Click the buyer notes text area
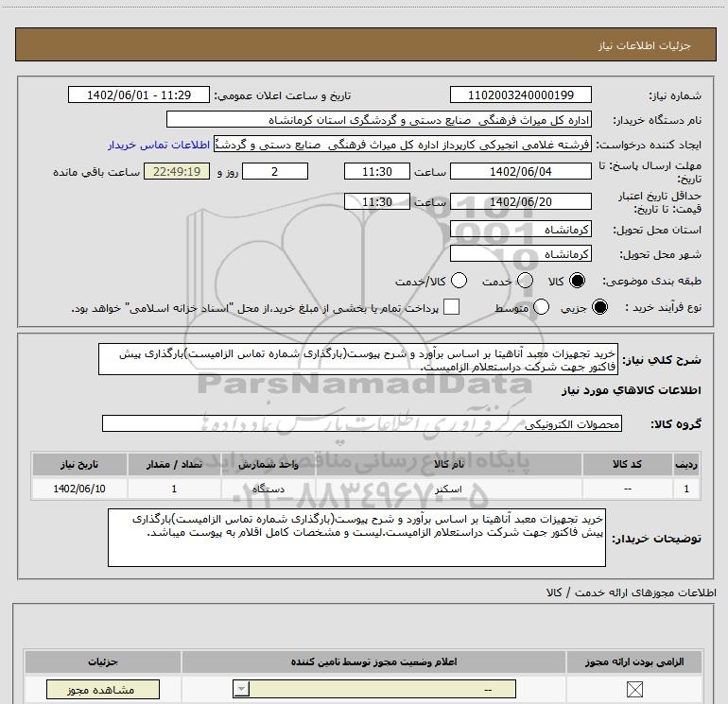728x704 pixels. coord(356,538)
